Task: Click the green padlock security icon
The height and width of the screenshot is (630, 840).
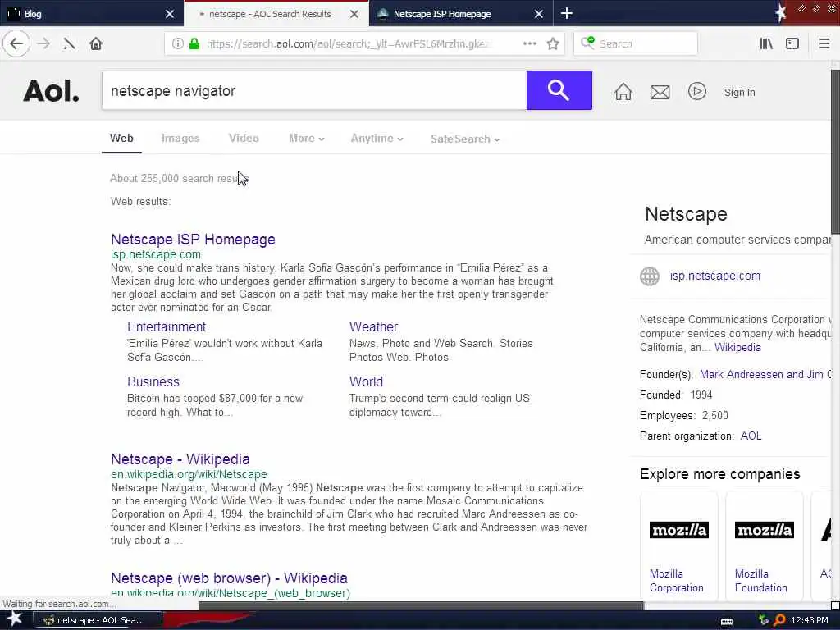Action: coord(194,43)
